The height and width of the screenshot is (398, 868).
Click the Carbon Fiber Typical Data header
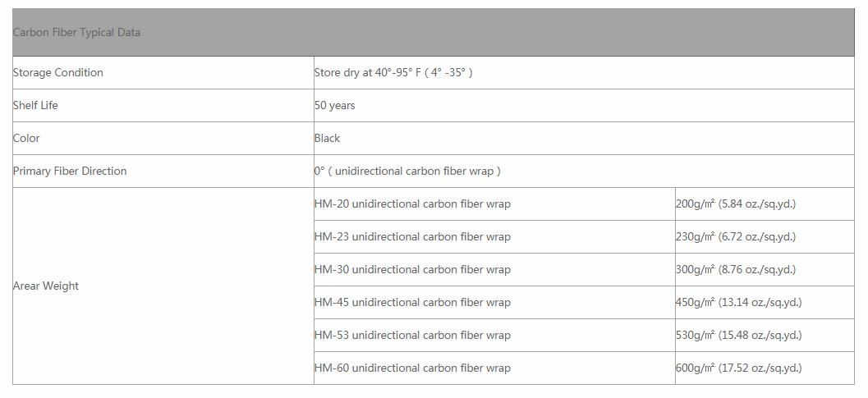coord(76,33)
